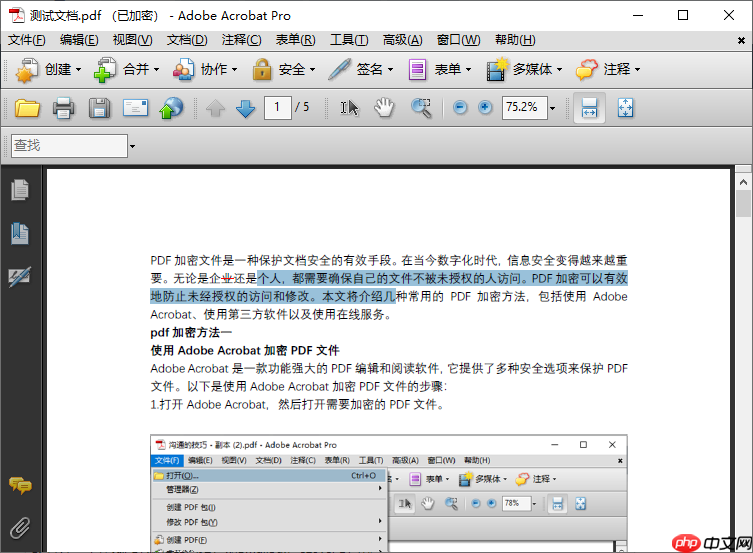Open the Comments panel in sidebar
The height and width of the screenshot is (553, 753).
(x=20, y=486)
